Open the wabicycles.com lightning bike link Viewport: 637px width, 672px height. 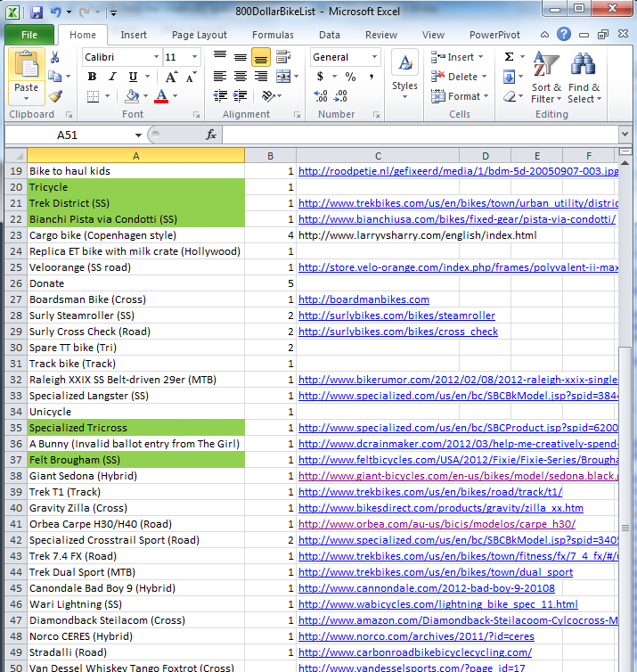pyautogui.click(x=438, y=604)
